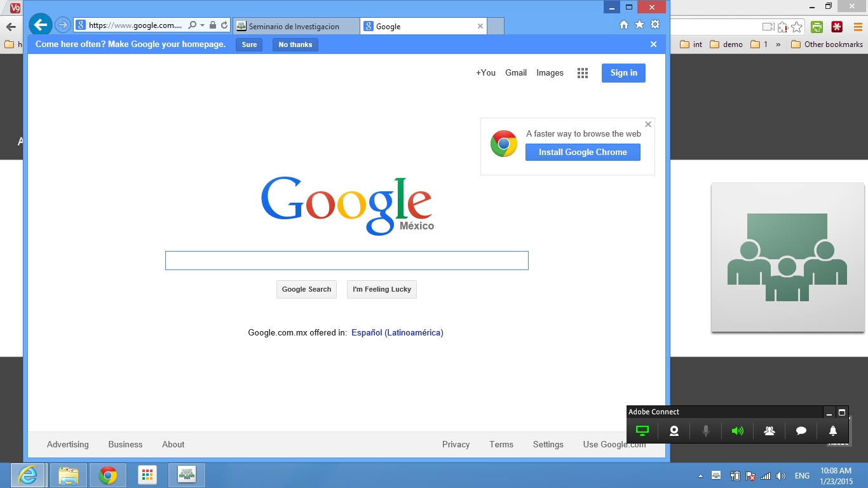This screenshot has width=868, height=488.
Task: Open notifications bell in Adobe Connect
Action: (833, 431)
